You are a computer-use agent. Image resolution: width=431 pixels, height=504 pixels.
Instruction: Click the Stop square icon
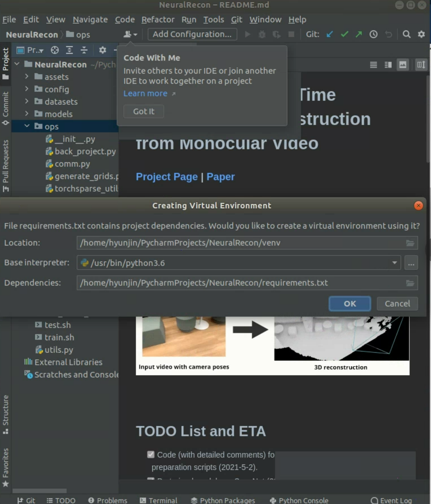tap(291, 34)
